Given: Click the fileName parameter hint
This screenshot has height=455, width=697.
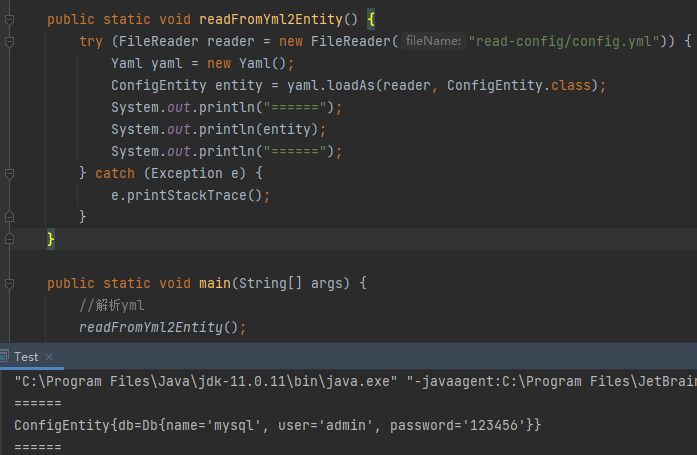Looking at the screenshot, I should tap(433, 41).
